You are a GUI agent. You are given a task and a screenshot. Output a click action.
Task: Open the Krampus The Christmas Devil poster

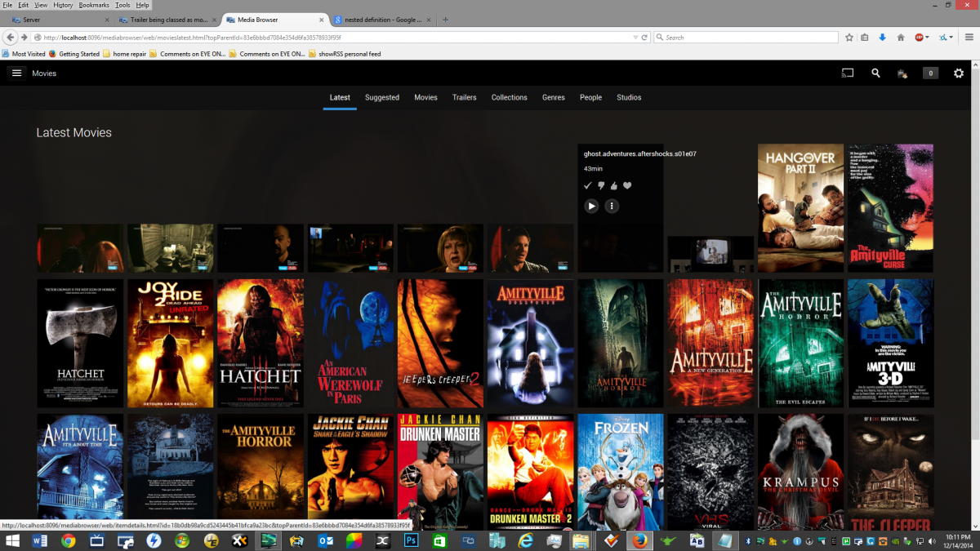(800, 472)
